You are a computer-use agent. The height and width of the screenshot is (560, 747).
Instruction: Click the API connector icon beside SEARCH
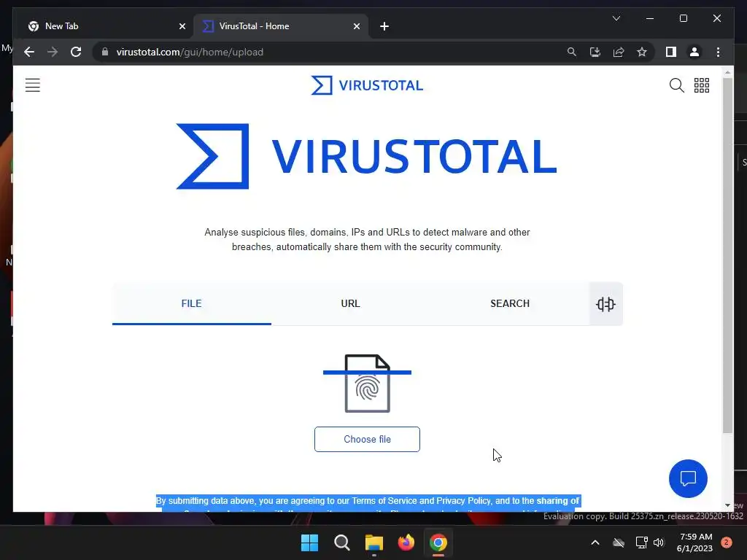[605, 304]
